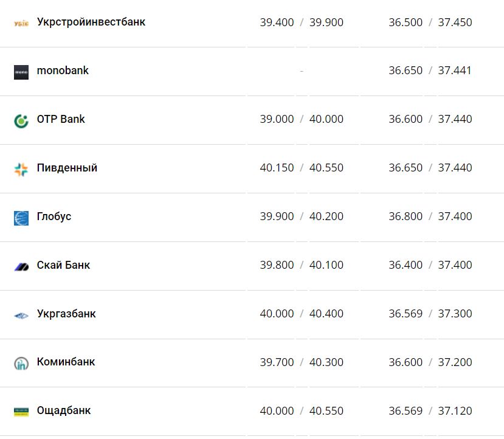Click the monobank logo icon
This screenshot has height=439, width=504.
pyautogui.click(x=21, y=72)
